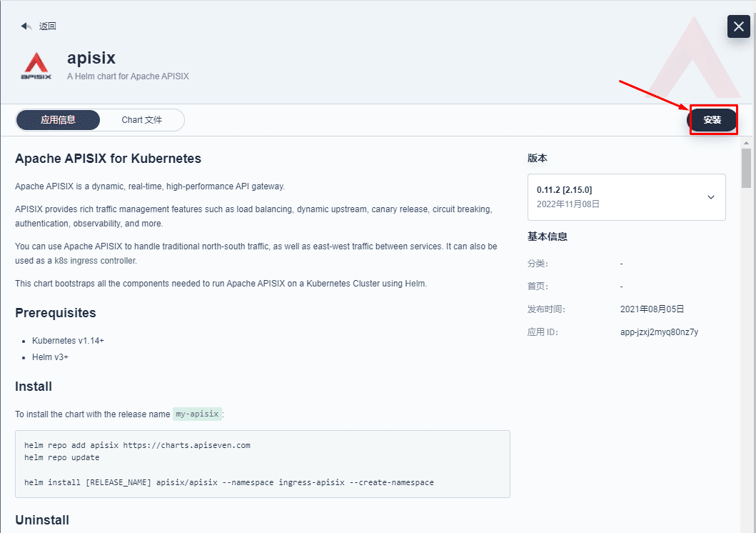
Task: Click the 安装 install button
Action: pyautogui.click(x=712, y=119)
